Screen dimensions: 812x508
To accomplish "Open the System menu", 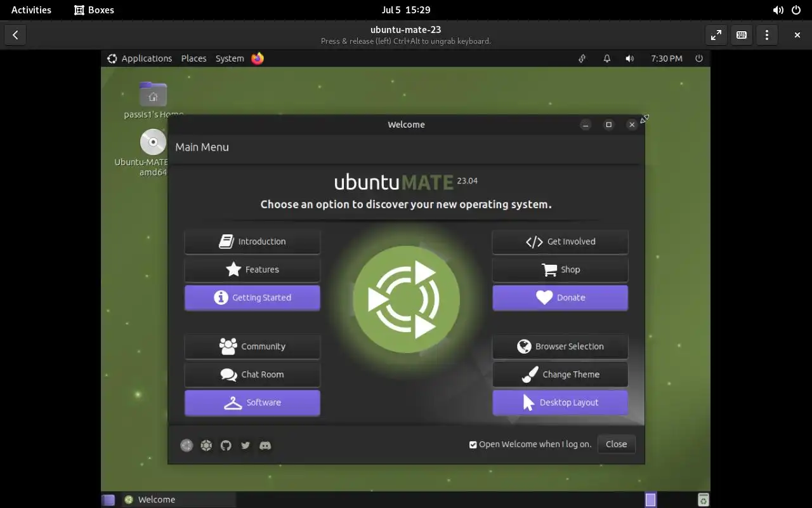I will (x=230, y=58).
